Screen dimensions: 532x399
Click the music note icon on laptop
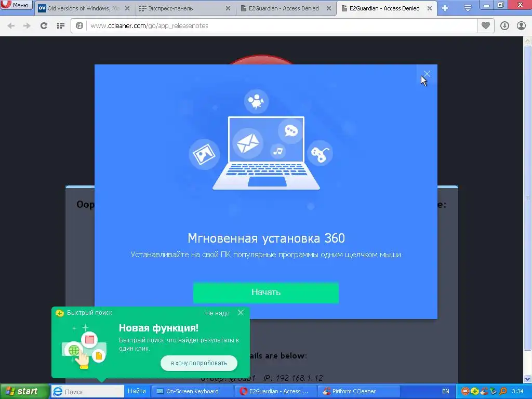(x=278, y=151)
